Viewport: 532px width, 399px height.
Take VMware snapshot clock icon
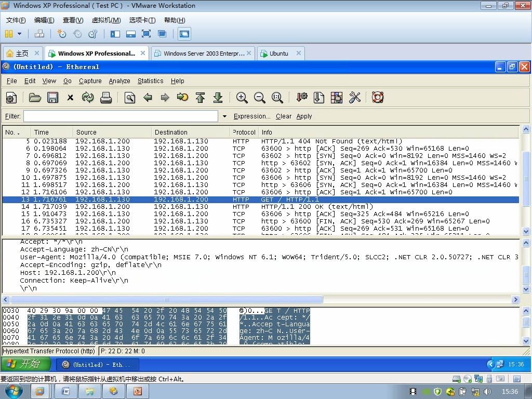coord(61,34)
